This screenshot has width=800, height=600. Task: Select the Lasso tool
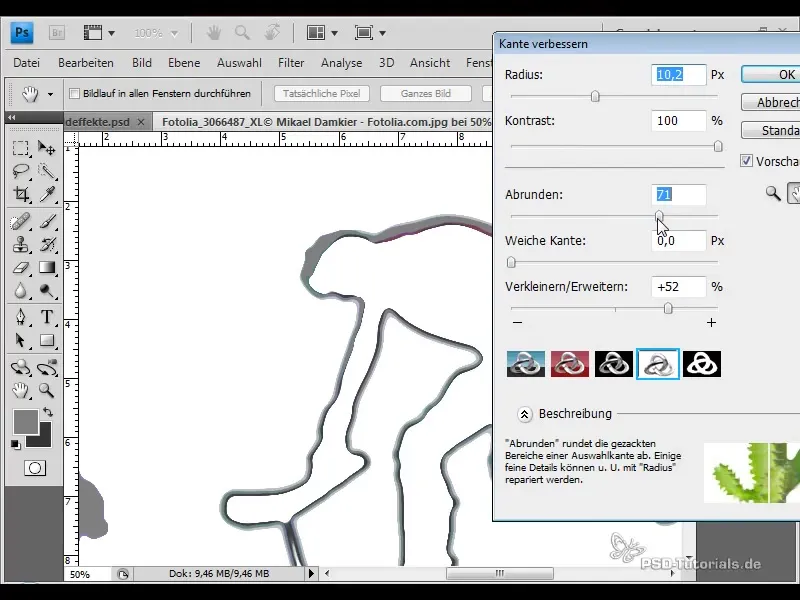21,171
